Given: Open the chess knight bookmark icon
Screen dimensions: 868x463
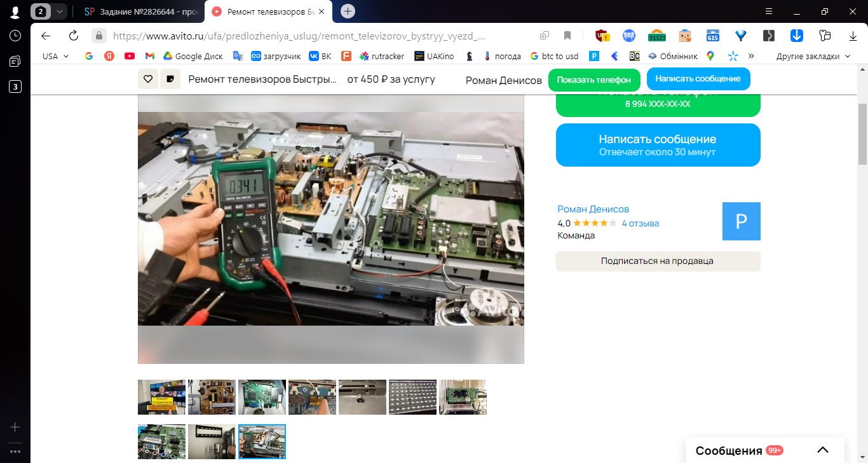Looking at the screenshot, I should coord(470,56).
